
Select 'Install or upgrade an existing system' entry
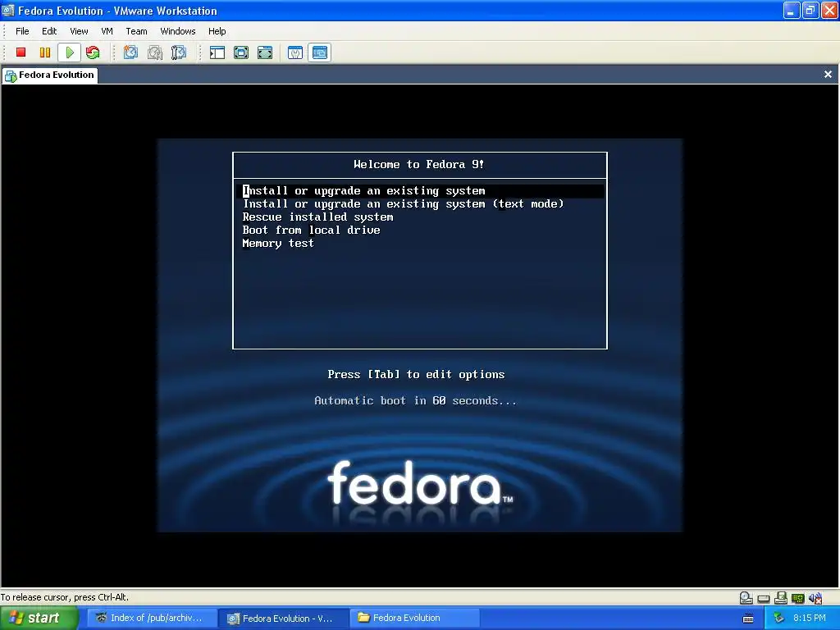coord(421,190)
